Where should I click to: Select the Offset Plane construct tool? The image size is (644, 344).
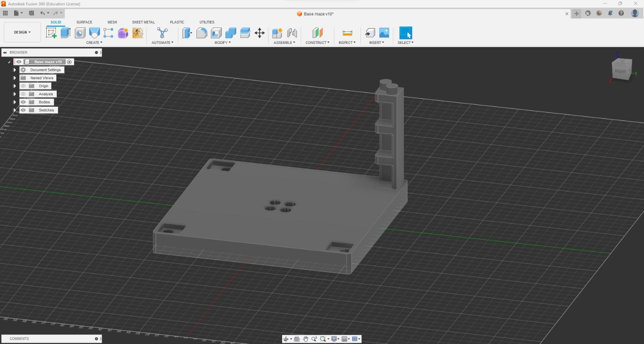[x=318, y=33]
